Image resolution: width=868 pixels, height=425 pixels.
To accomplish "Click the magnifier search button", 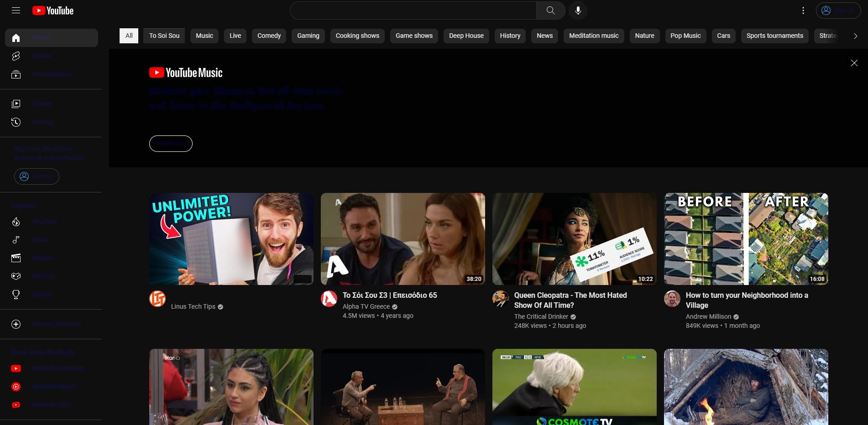I will (550, 10).
